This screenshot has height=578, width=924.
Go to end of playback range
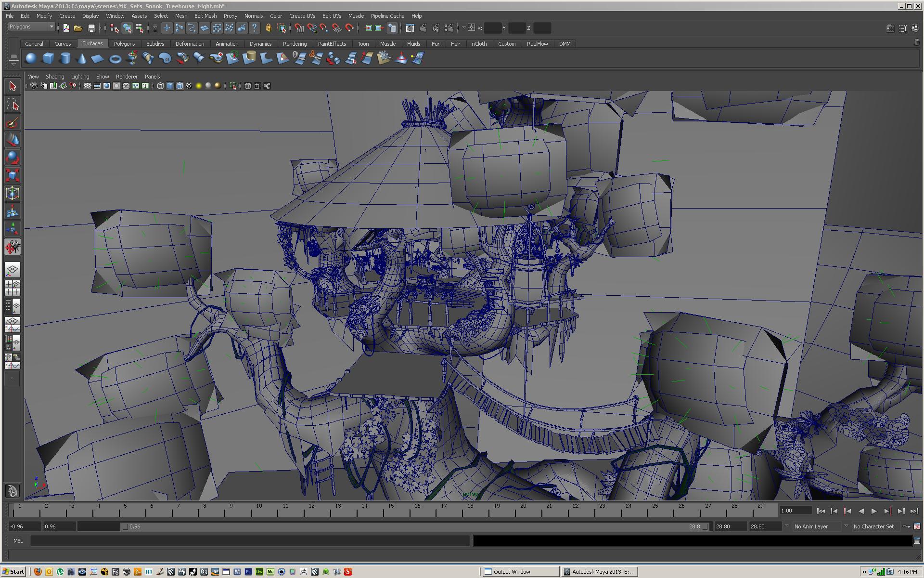[914, 511]
